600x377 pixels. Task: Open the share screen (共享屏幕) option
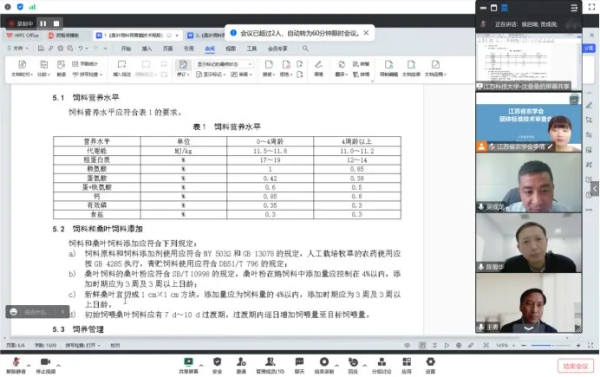click(188, 366)
